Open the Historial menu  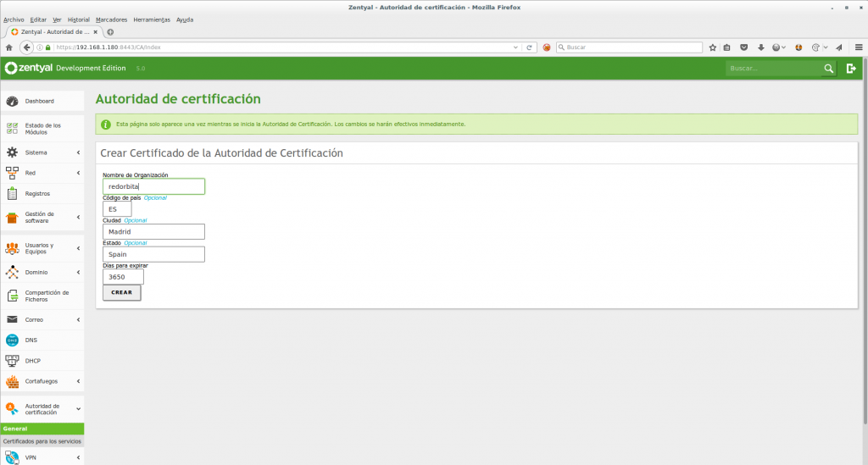[x=78, y=19]
